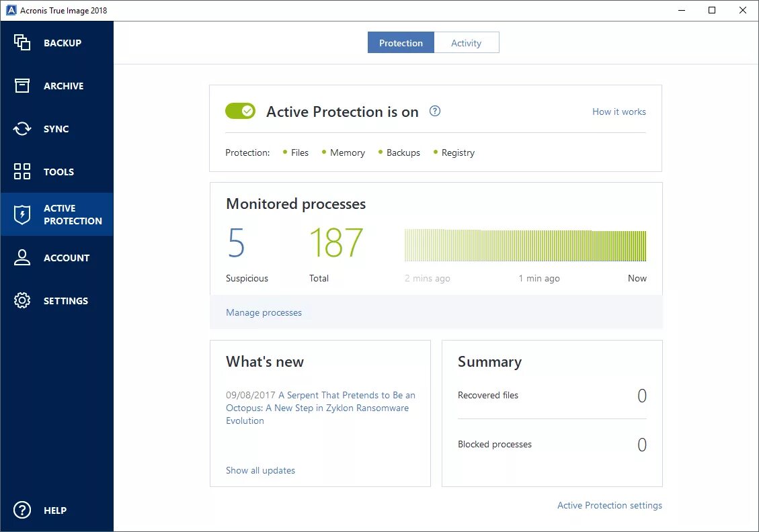Turn off the Active Protection switch
This screenshot has width=759, height=532.
click(x=240, y=111)
